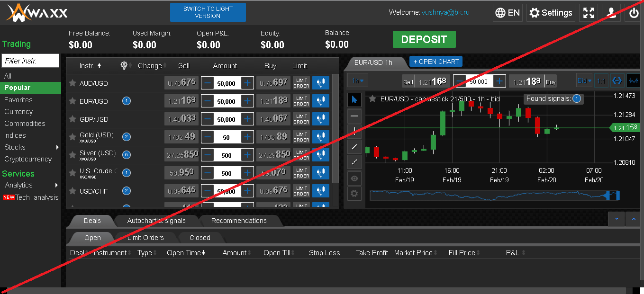The width and height of the screenshot is (644, 294).
Task: Switch to Recommendations tab
Action: point(239,221)
